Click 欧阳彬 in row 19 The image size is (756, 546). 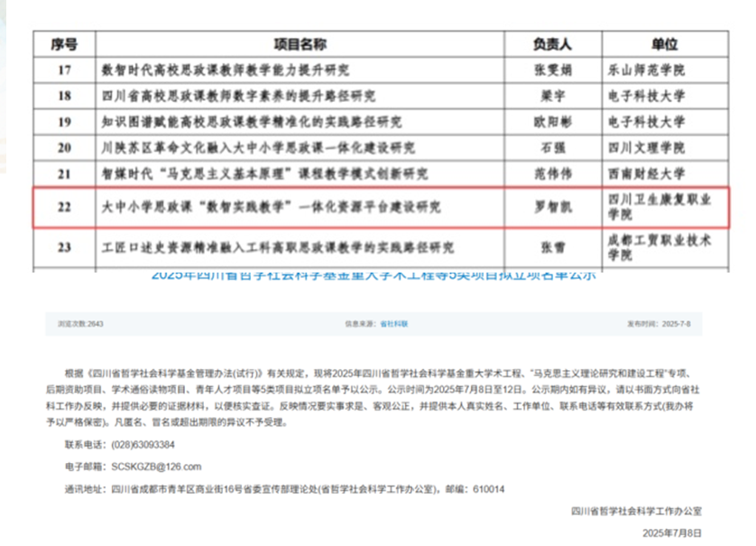[552, 122]
